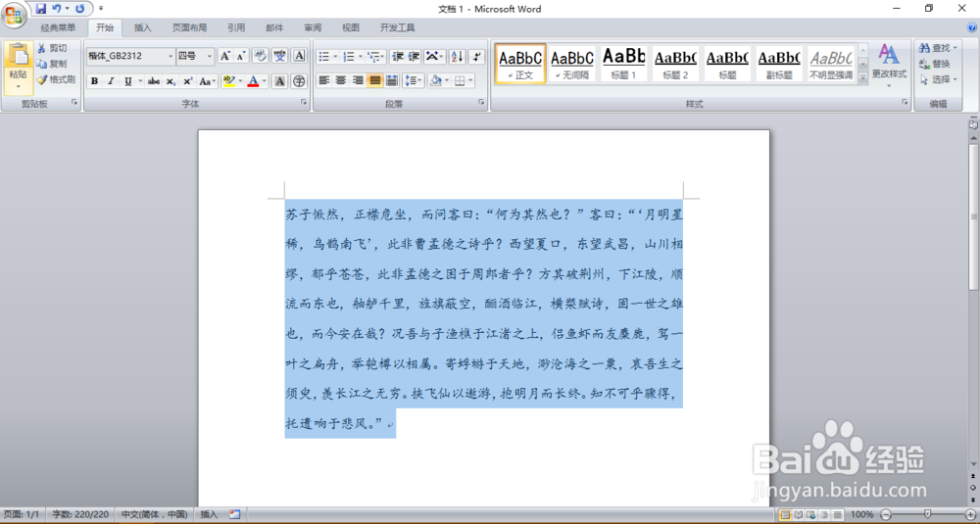This screenshot has height=524, width=980.
Task: Open 更改样式 change styles
Action: [x=890, y=66]
